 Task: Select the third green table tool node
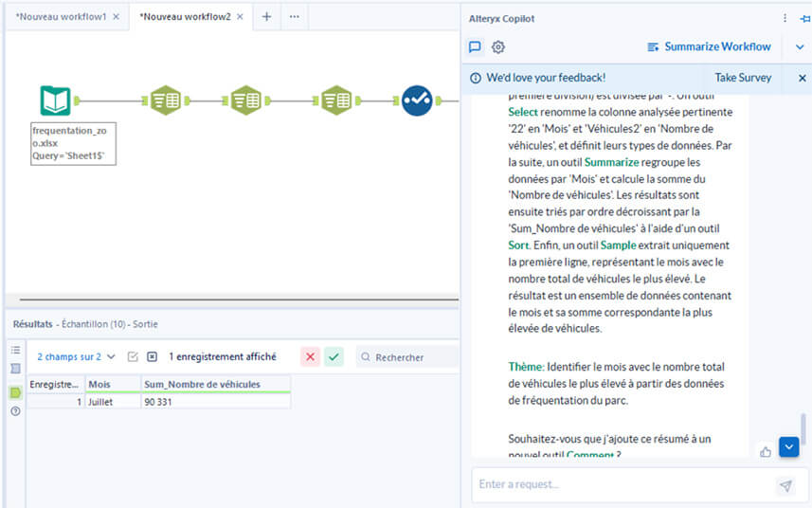[336, 100]
